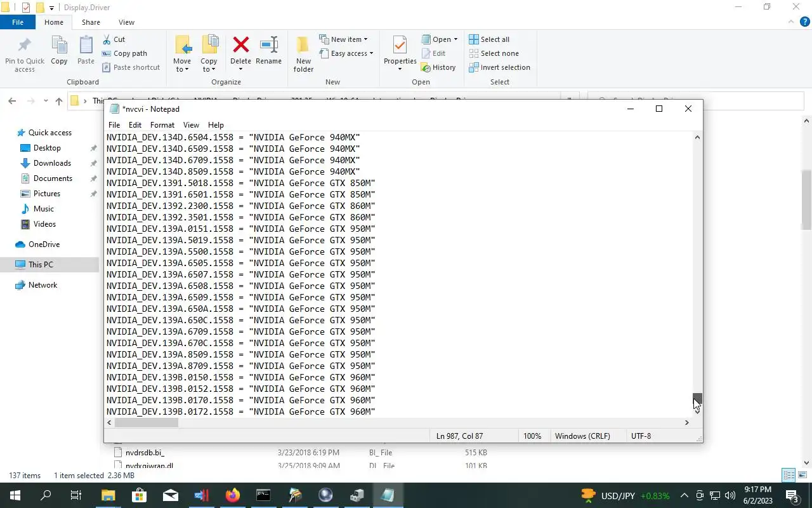
Task: Open New item dropdown
Action: click(x=343, y=39)
